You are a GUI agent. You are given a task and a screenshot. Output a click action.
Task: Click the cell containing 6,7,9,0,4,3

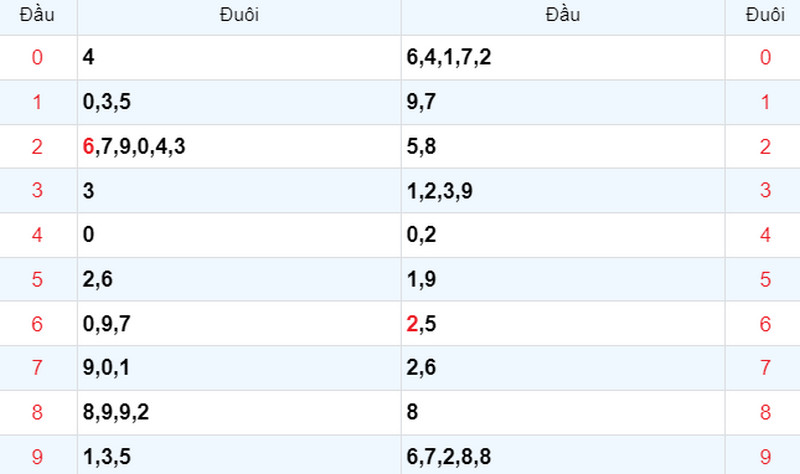pyautogui.click(x=239, y=146)
